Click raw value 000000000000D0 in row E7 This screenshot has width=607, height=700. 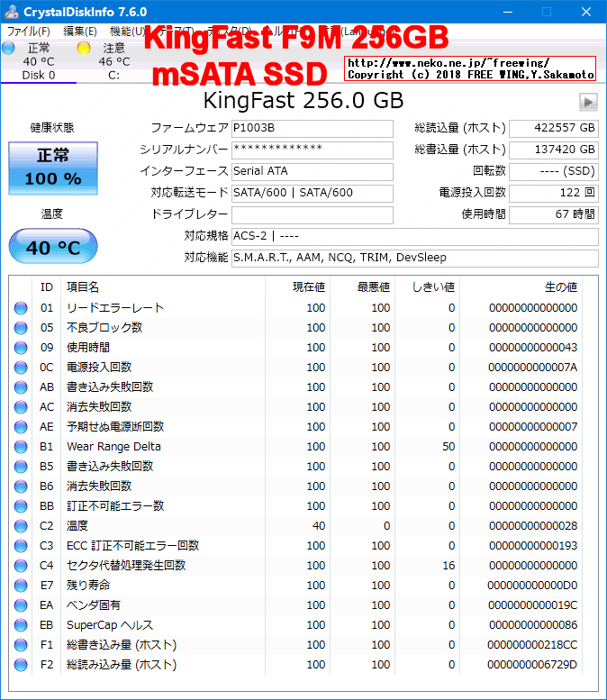[x=532, y=586]
